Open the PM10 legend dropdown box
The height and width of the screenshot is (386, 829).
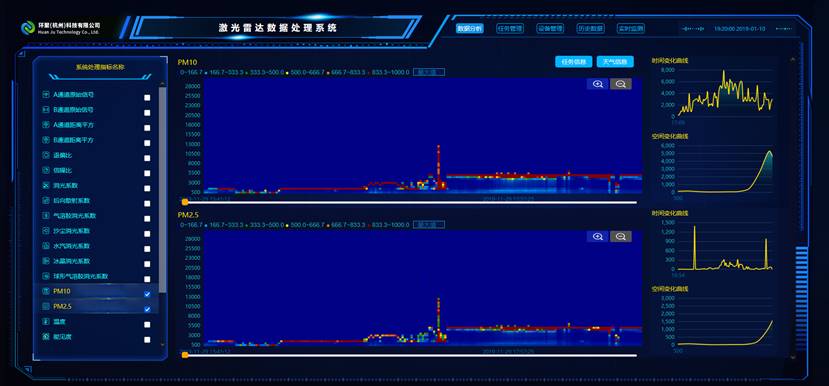point(429,72)
